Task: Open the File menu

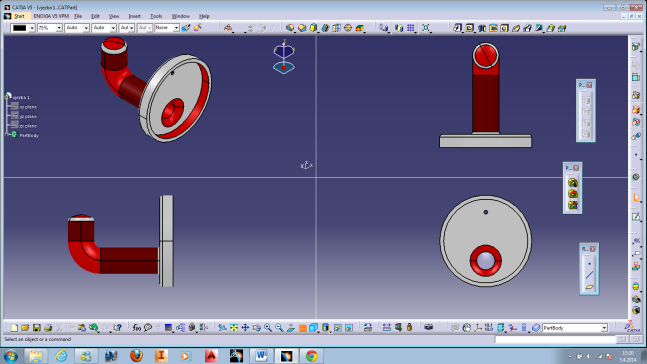Action: pyautogui.click(x=78, y=16)
